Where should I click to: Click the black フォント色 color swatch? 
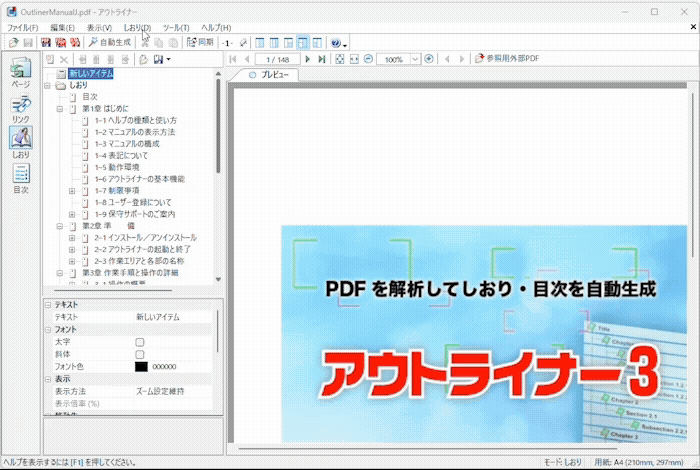(x=141, y=367)
